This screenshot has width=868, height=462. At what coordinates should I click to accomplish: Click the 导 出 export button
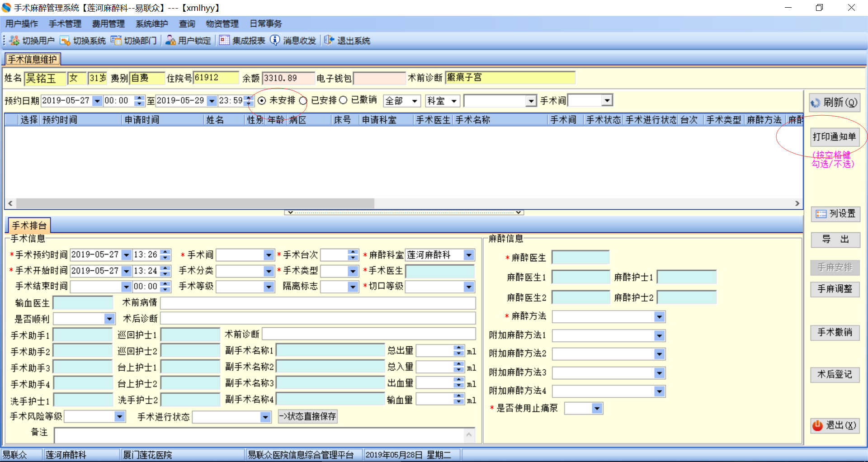[835, 240]
